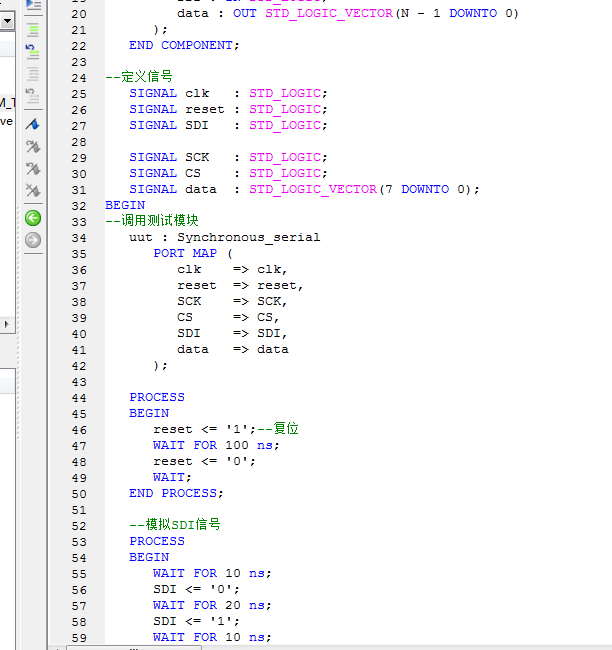
Task: Clear all bookmarks icon
Action: pyautogui.click(x=33, y=190)
